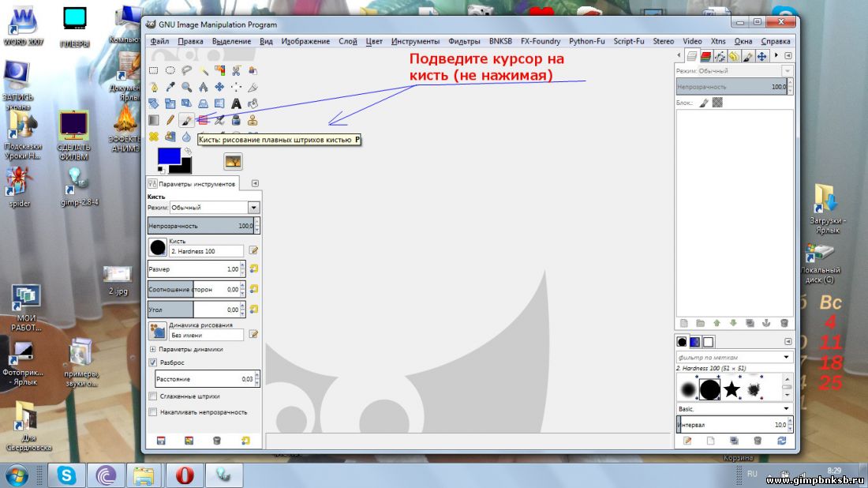Viewport: 868px width, 488px height.
Task: Select the Blend gradient tool
Action: pyautogui.click(x=153, y=120)
